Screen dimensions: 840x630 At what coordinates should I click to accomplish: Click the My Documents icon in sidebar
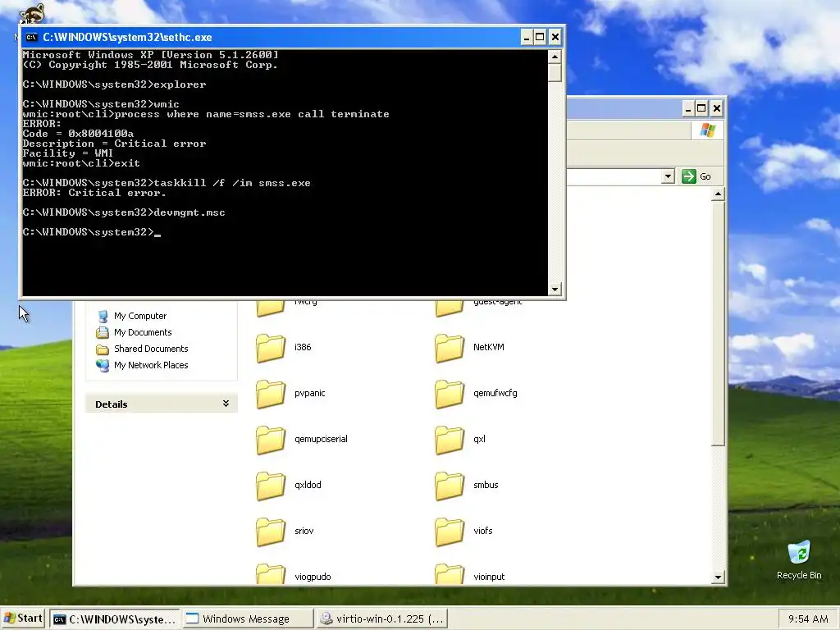coord(103,333)
